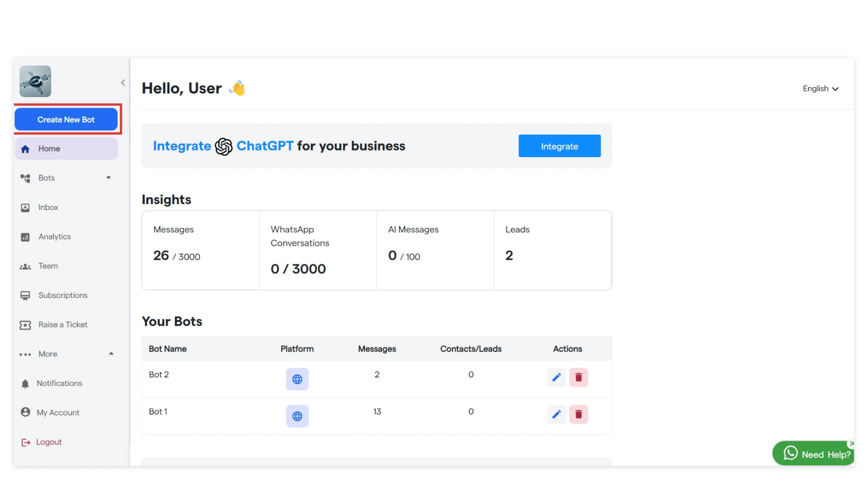
Task: Click the More label in the sidebar
Action: click(48, 354)
